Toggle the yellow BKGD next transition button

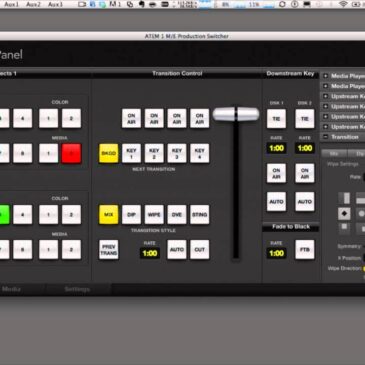[109, 153]
